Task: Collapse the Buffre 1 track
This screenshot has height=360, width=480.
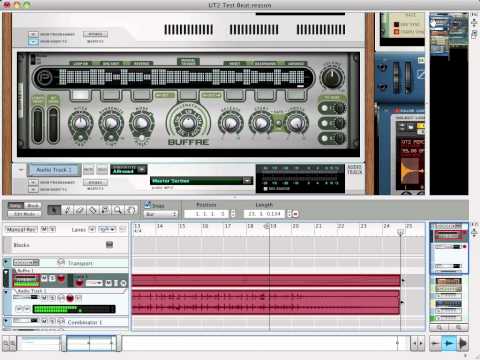Action: (6, 273)
